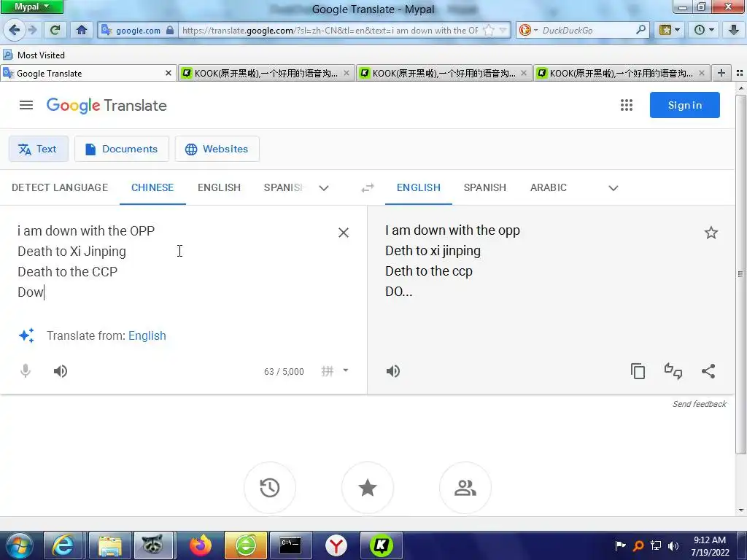Screen dimensions: 747x560
Task: Open the Google apps grid
Action: pyautogui.click(x=627, y=105)
